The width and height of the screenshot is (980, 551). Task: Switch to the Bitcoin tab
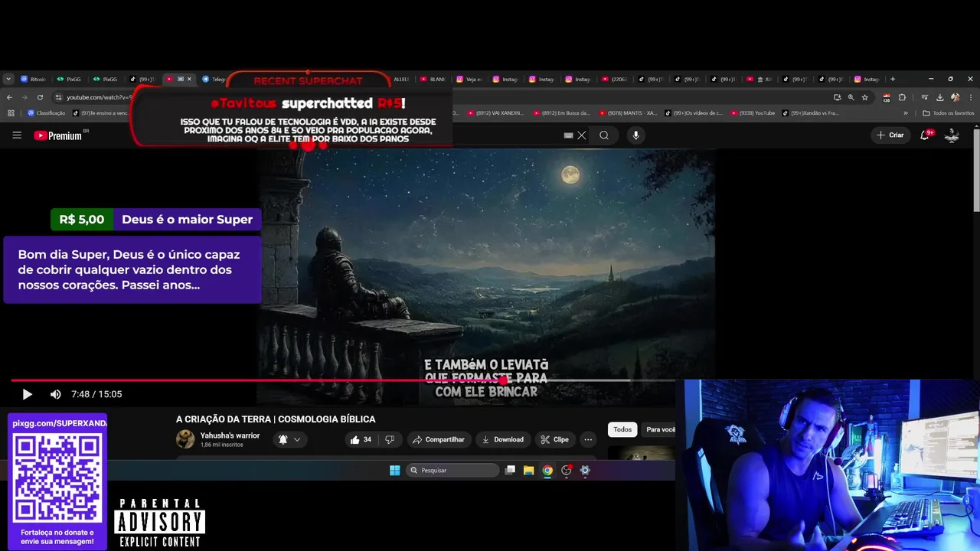(34, 79)
